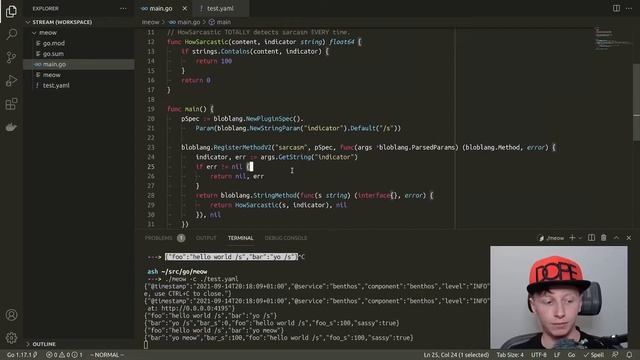Open editor more actions ellipsis
The width and height of the screenshot is (640, 360).
tap(629, 8)
